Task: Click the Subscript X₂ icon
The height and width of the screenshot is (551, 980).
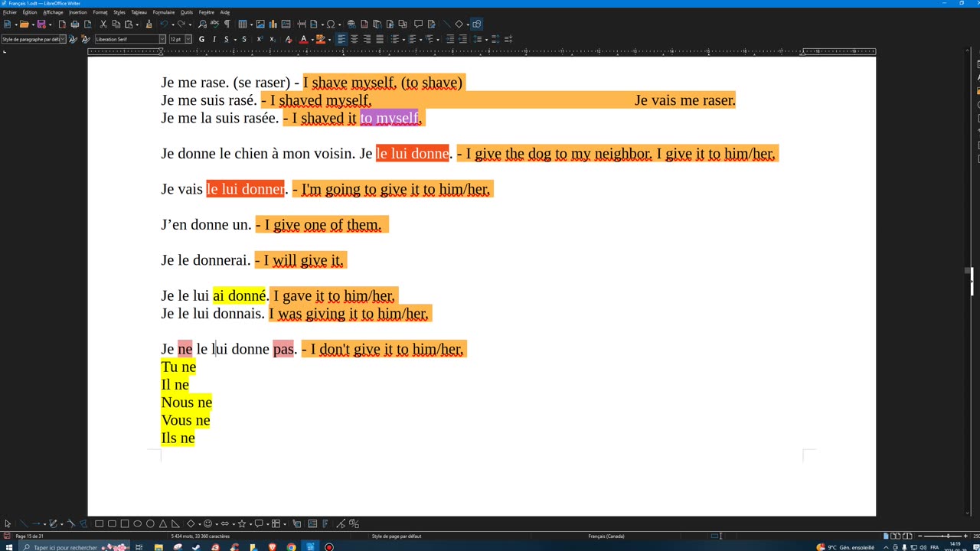Action: point(272,39)
